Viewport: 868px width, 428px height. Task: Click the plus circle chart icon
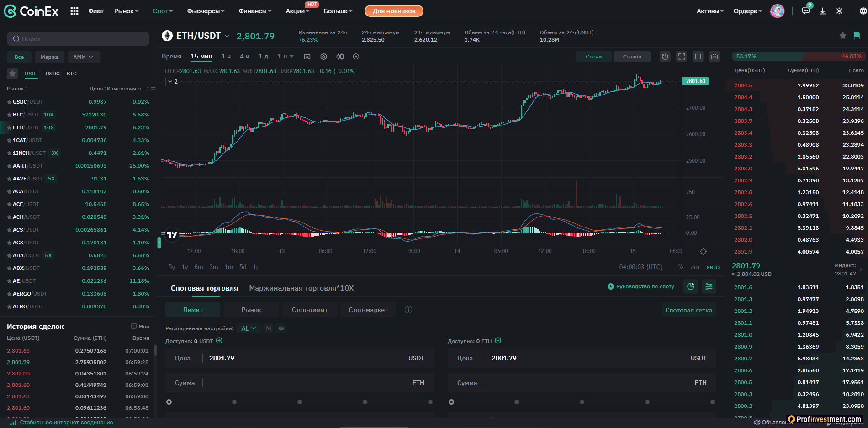point(356,57)
